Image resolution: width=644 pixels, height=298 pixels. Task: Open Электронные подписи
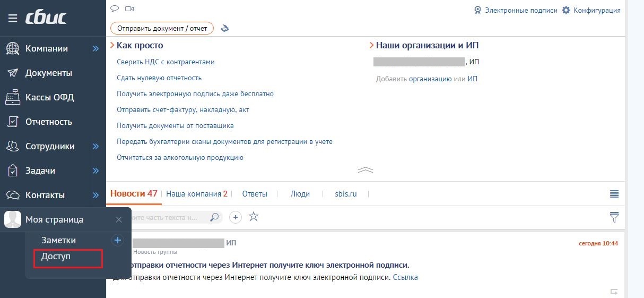515,10
